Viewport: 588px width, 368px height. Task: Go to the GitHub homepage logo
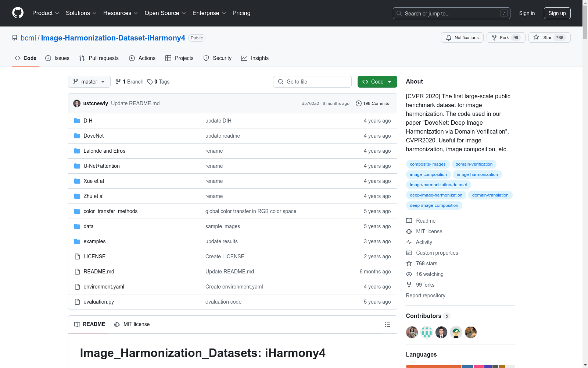coord(18,13)
